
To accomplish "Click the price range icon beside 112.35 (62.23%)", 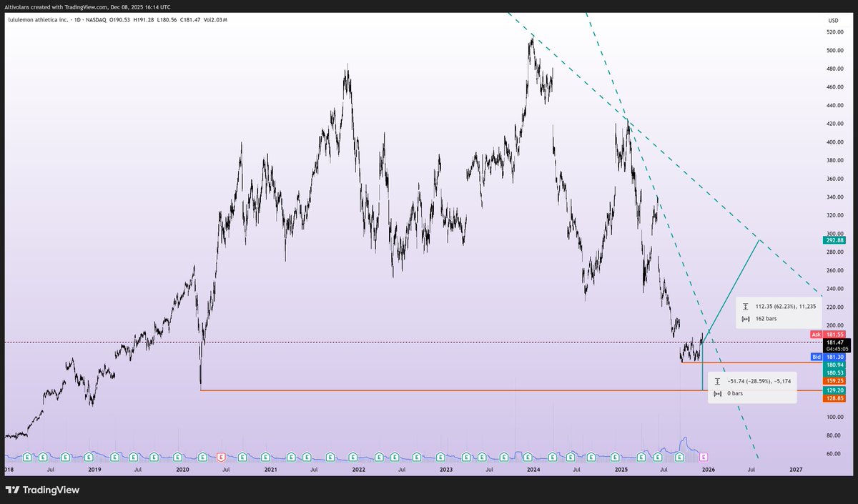I will (746, 305).
